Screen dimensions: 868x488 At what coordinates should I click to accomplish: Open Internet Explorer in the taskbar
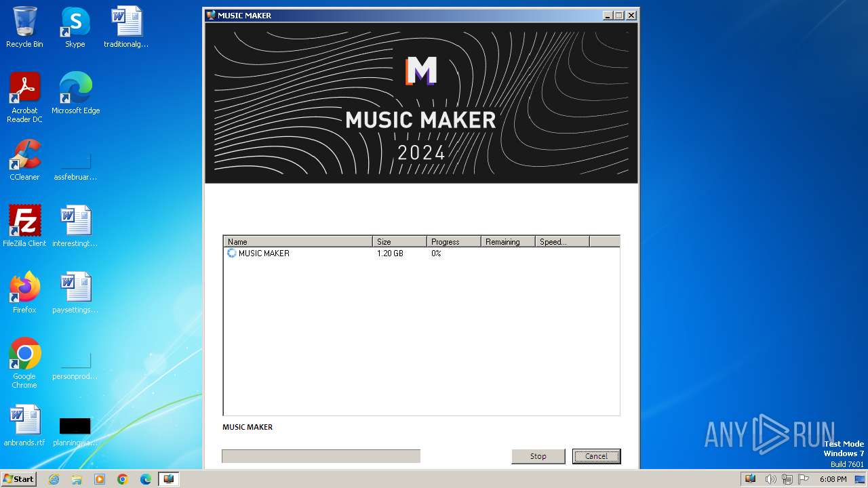(54, 479)
